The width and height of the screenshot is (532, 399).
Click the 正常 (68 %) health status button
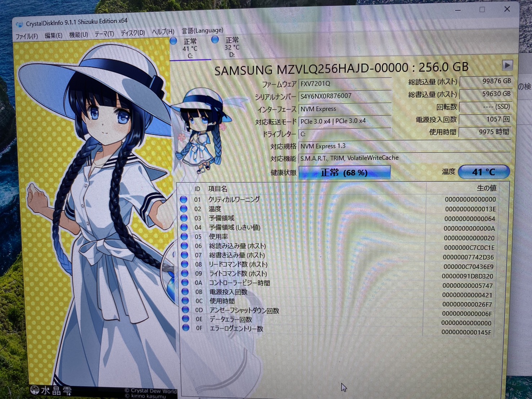coord(344,172)
